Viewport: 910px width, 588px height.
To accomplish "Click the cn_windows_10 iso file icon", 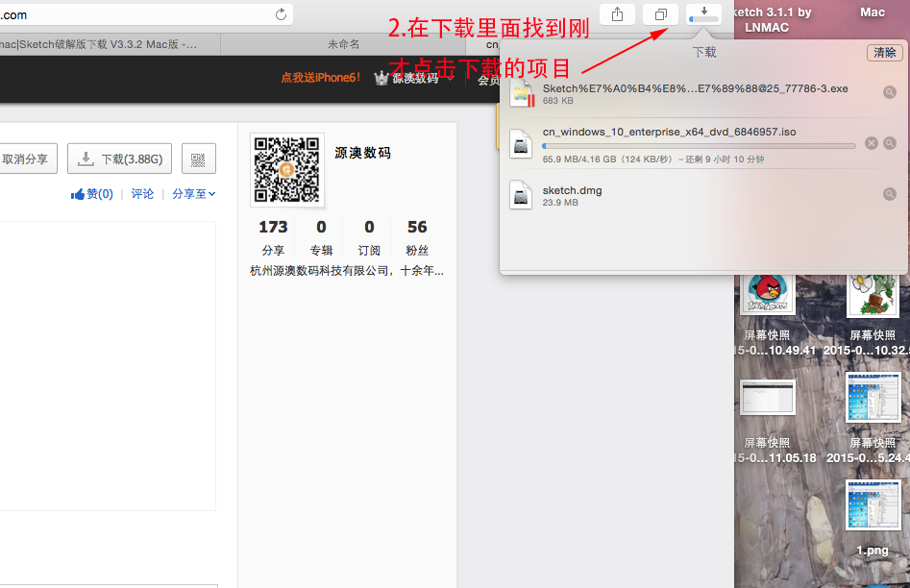I will (521, 143).
